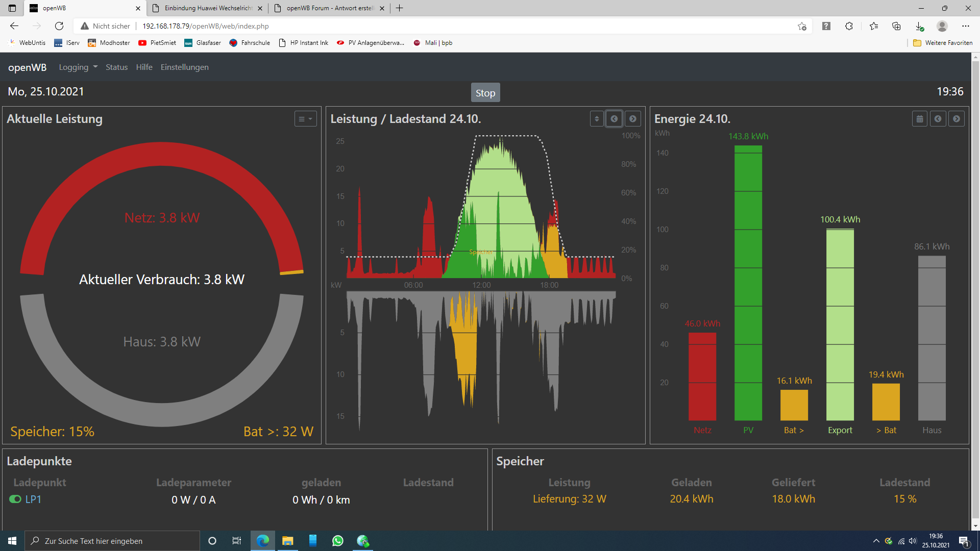Toggle the LP1 charge point switch
The height and width of the screenshot is (551, 980).
tap(15, 499)
